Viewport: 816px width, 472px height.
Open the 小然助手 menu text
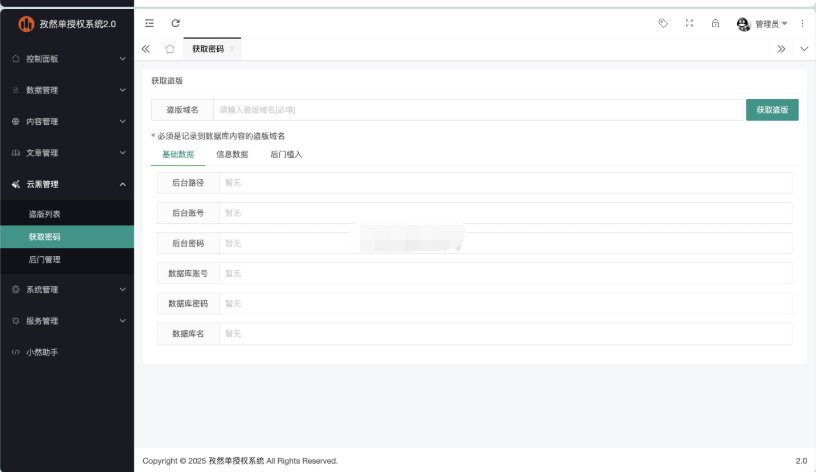tap(42, 352)
